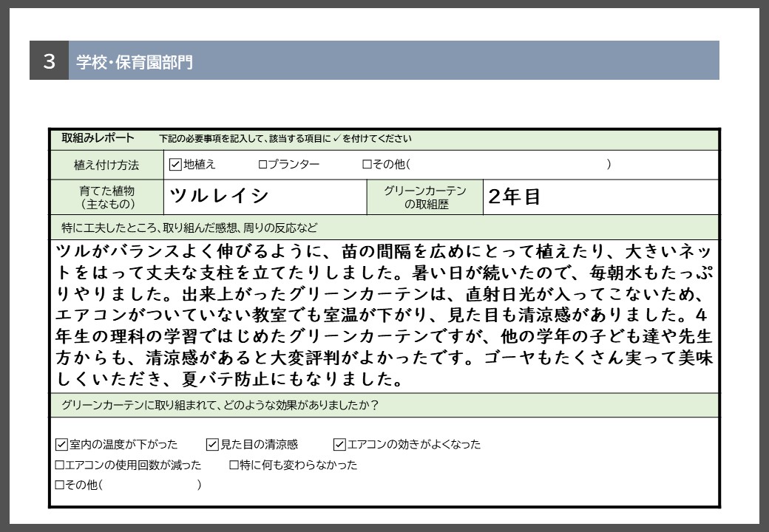This screenshot has width=769, height=532.
Task: Uncheck the 地植え checkbox
Action: click(175, 164)
